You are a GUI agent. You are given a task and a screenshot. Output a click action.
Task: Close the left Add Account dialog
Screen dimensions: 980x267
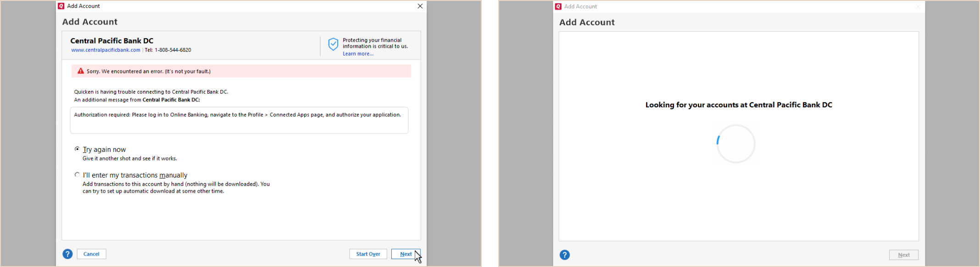pyautogui.click(x=420, y=6)
